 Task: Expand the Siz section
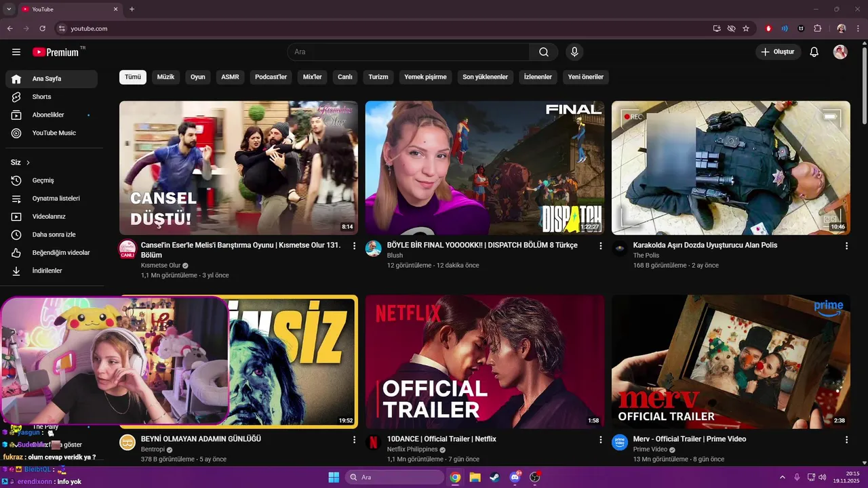pos(20,163)
